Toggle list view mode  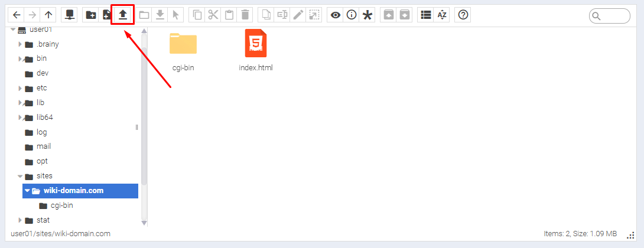[x=426, y=15]
